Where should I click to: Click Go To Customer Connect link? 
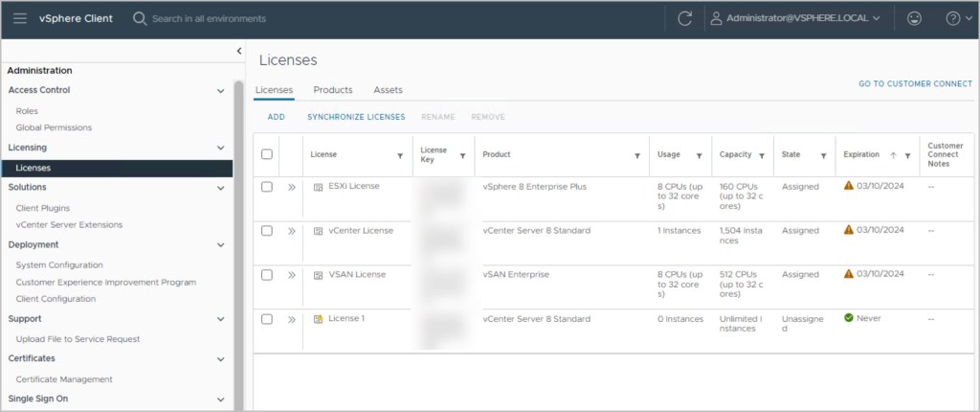[915, 84]
